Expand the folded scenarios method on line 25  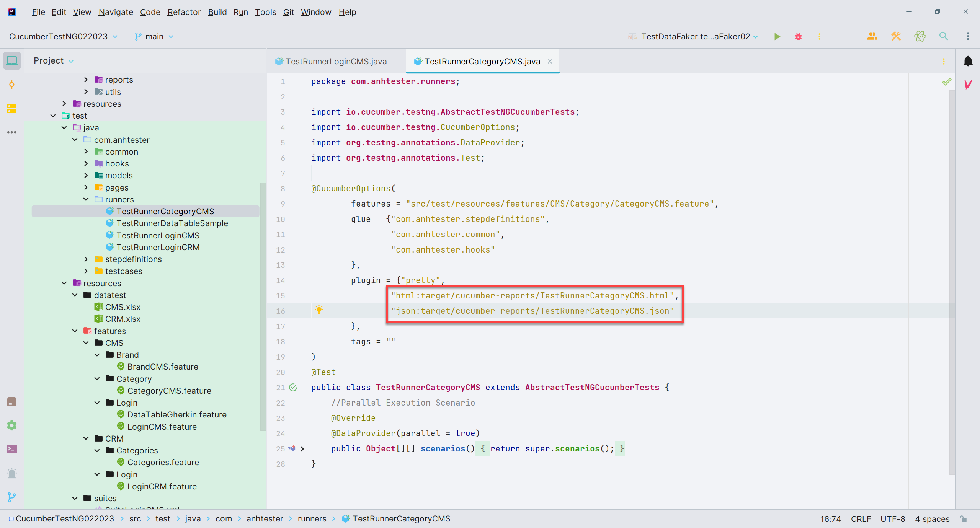pyautogui.click(x=302, y=448)
